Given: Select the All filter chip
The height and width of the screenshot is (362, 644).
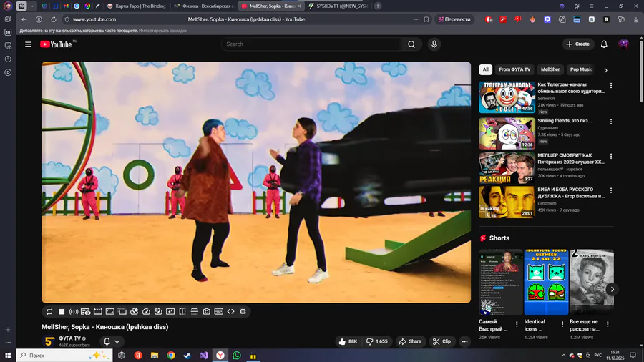Looking at the screenshot, I should (485, 70).
